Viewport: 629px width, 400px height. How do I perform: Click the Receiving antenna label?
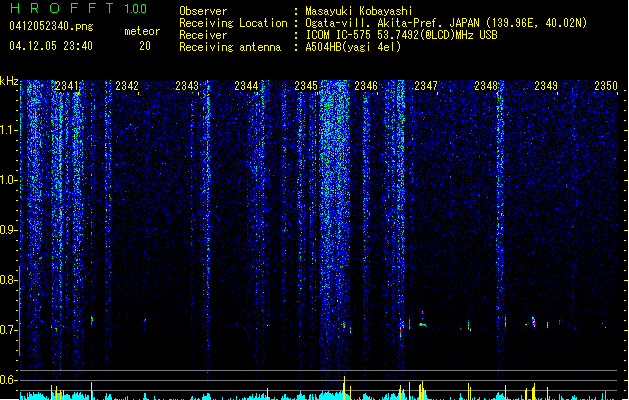pos(230,47)
